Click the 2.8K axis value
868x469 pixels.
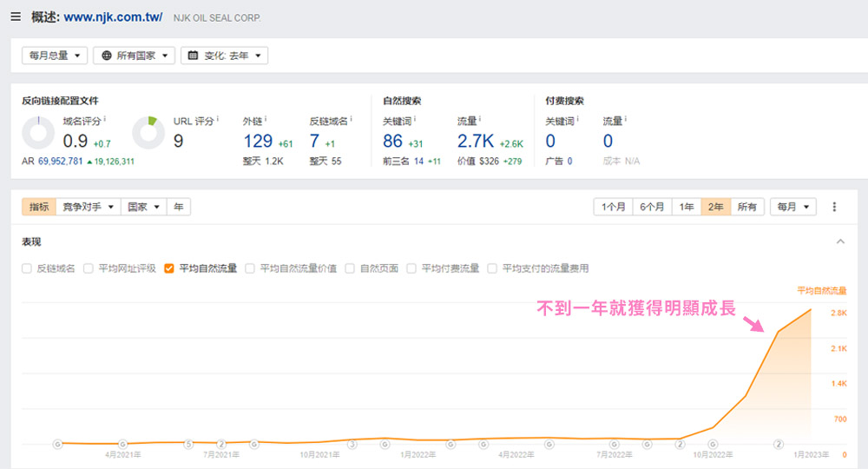point(838,313)
